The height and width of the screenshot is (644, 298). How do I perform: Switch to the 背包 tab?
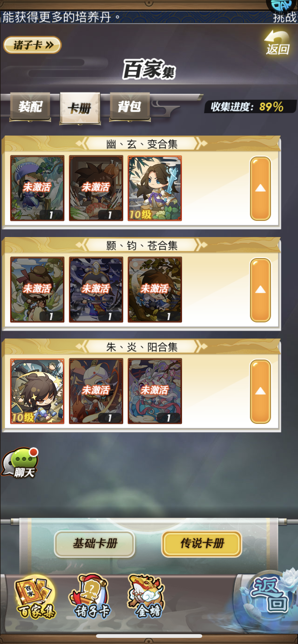(130, 107)
